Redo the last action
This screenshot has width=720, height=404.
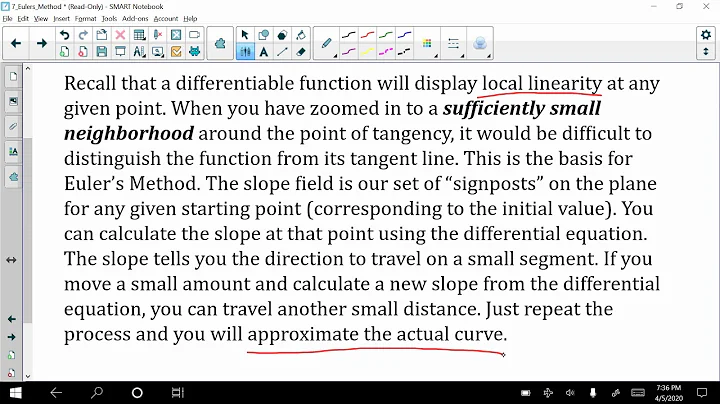[x=83, y=35]
